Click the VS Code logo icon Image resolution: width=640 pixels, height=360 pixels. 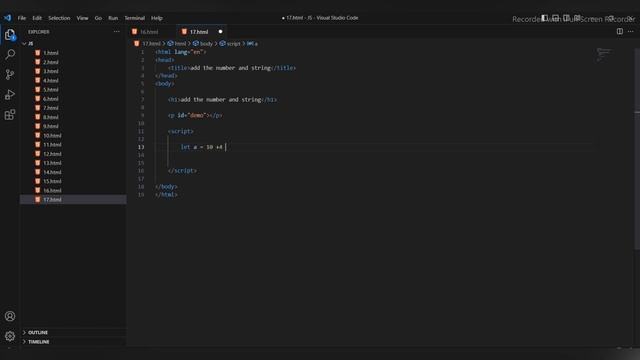8,18
